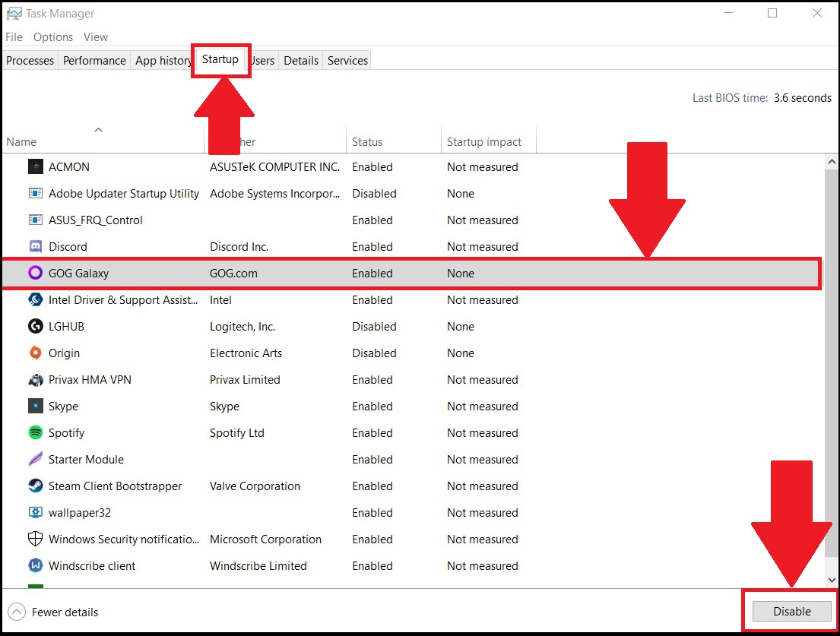Click the Intel Driver & Support Assistant icon
The image size is (840, 636).
pos(36,300)
